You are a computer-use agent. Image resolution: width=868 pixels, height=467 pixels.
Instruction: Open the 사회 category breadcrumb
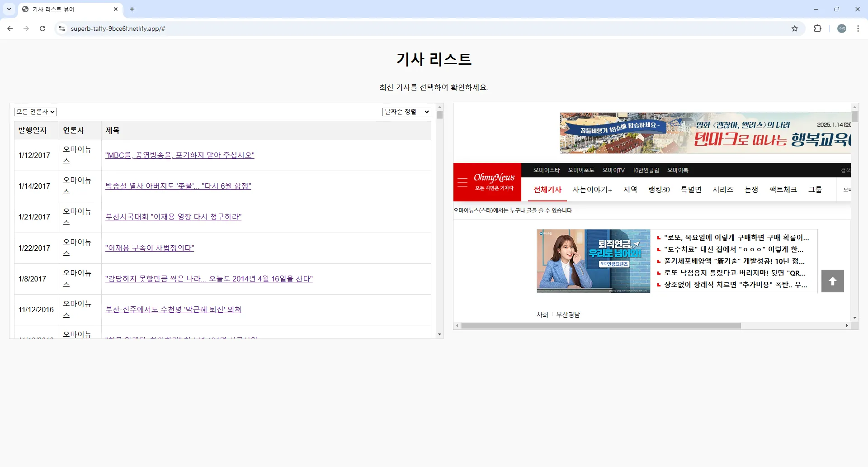click(x=542, y=315)
